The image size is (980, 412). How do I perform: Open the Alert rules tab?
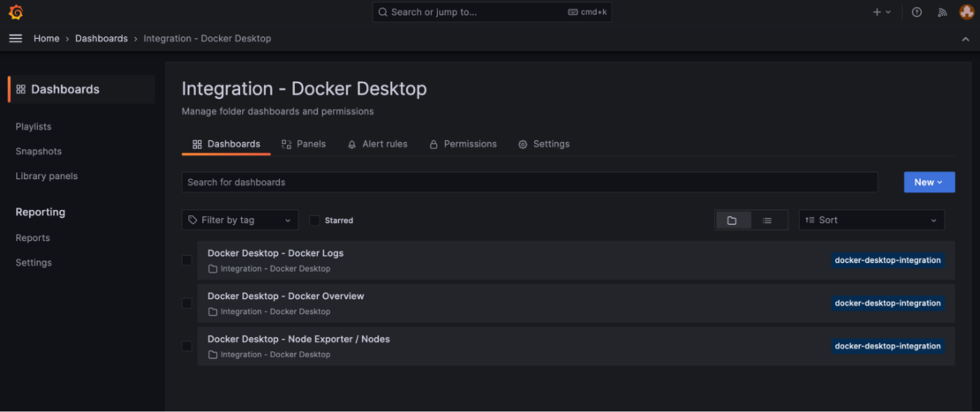point(377,144)
